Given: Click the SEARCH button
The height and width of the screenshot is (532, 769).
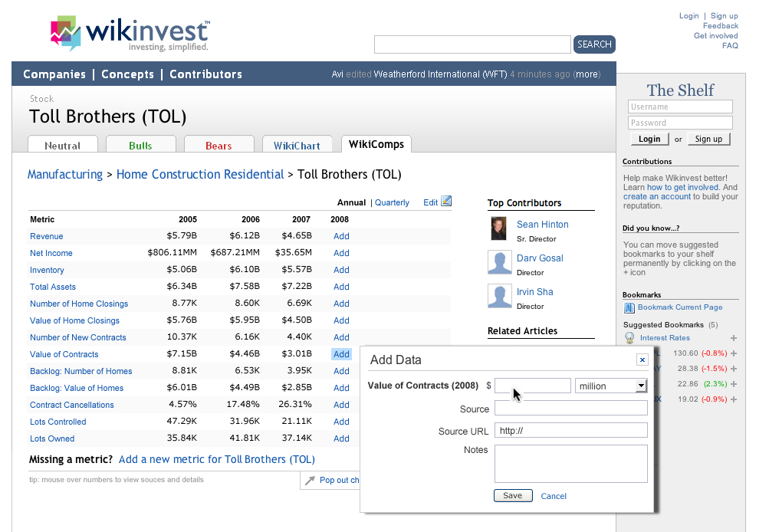Looking at the screenshot, I should pyautogui.click(x=594, y=44).
